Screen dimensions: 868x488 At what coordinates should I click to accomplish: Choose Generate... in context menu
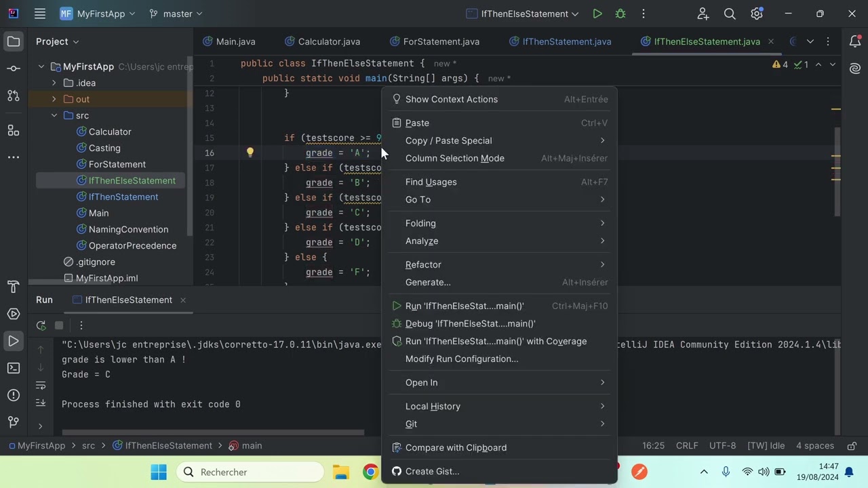pos(500,282)
